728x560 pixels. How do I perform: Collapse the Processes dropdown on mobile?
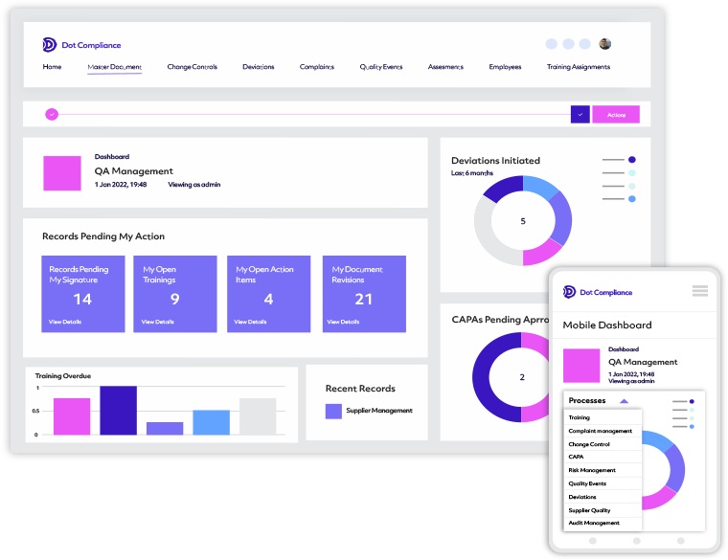pyautogui.click(x=624, y=401)
